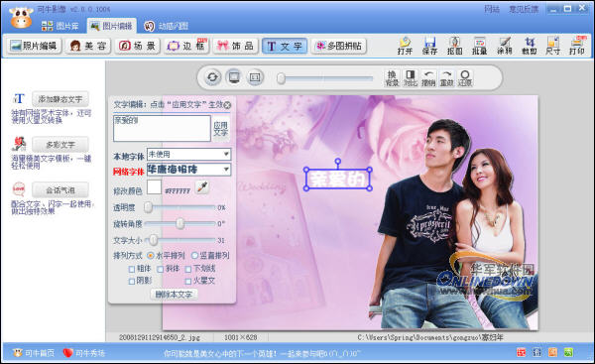Click the white 修改颜色 color swatch
Screen dimensions: 595x364
tap(154, 186)
